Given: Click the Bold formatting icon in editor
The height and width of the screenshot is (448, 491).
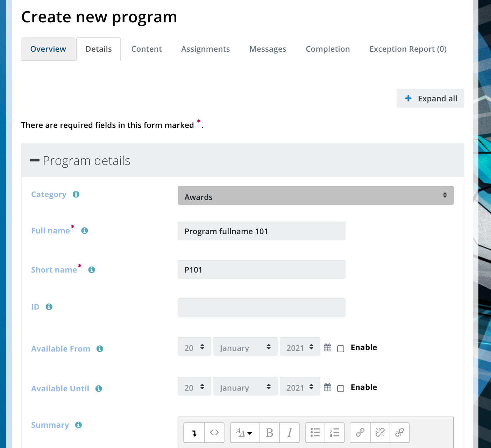Looking at the screenshot, I should tap(269, 433).
